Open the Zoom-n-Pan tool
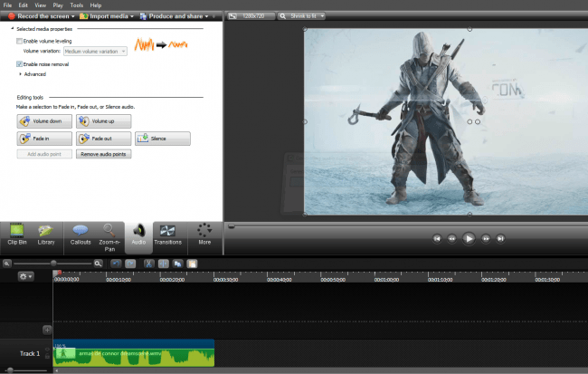The width and height of the screenshot is (588, 374). 109,237
